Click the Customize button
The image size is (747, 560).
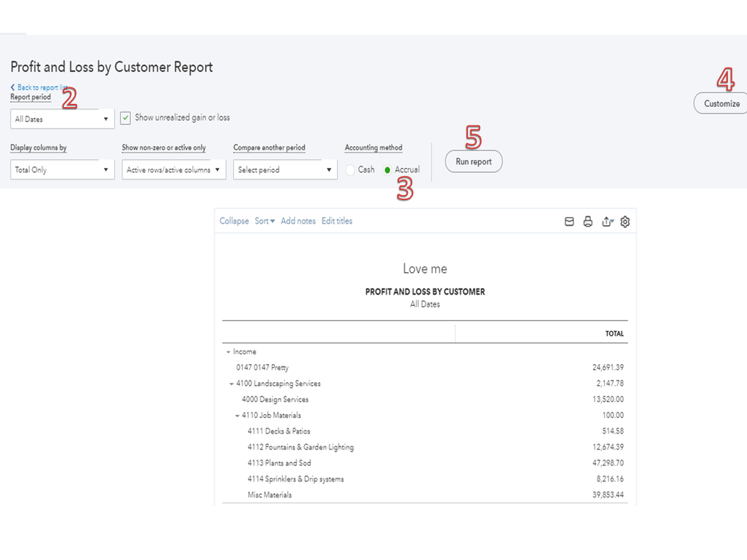(721, 104)
